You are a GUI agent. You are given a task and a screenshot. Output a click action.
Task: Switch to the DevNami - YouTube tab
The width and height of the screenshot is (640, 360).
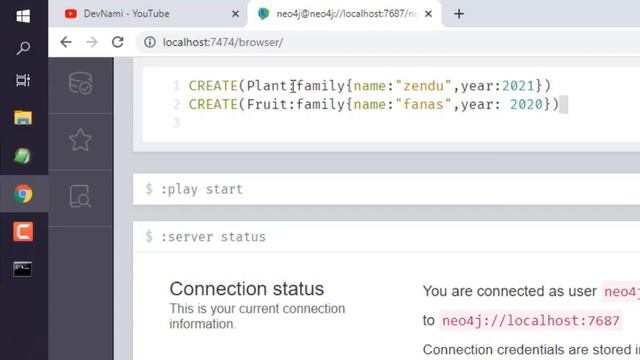147,14
